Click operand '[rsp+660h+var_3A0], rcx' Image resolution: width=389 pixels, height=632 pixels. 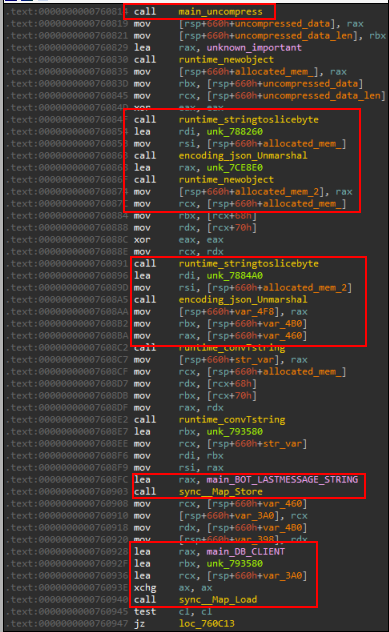[243, 516]
